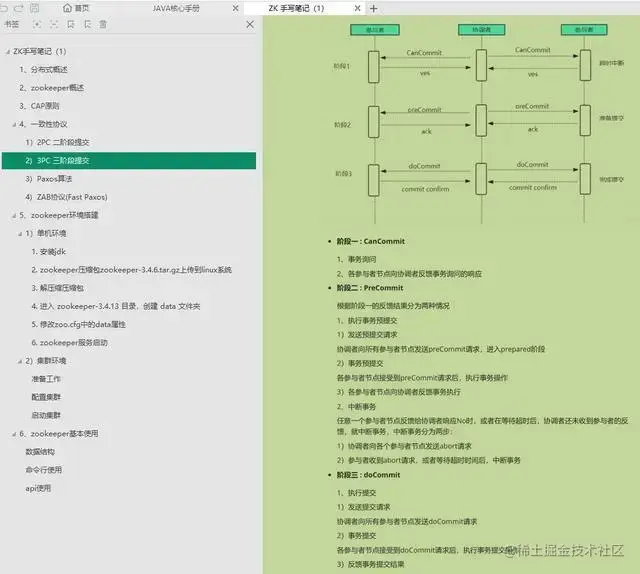Close the JAVA核心手册 tab
Image resolution: width=640 pixels, height=574 pixels.
tap(236, 8)
